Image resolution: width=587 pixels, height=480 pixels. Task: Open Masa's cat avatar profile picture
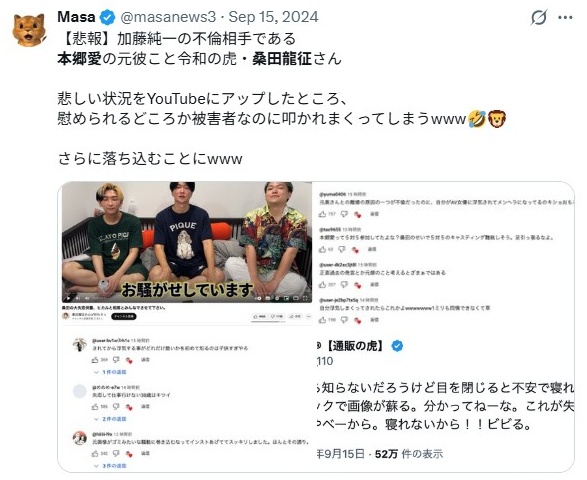(x=29, y=30)
